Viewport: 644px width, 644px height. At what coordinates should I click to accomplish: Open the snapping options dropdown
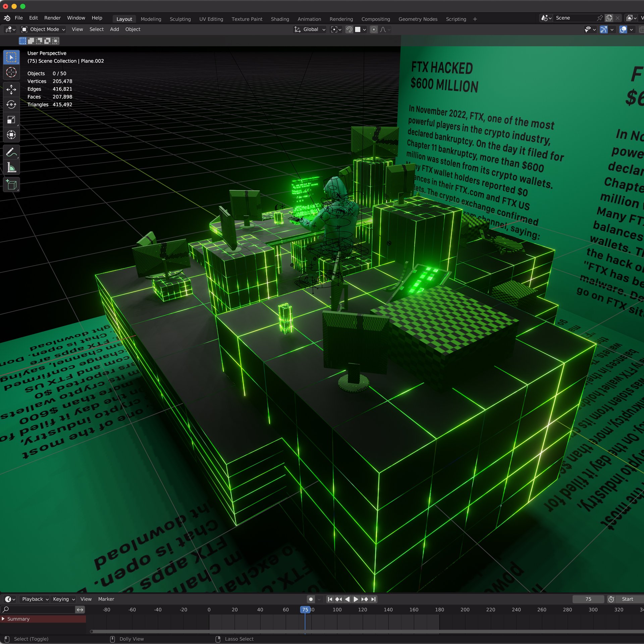click(x=361, y=30)
